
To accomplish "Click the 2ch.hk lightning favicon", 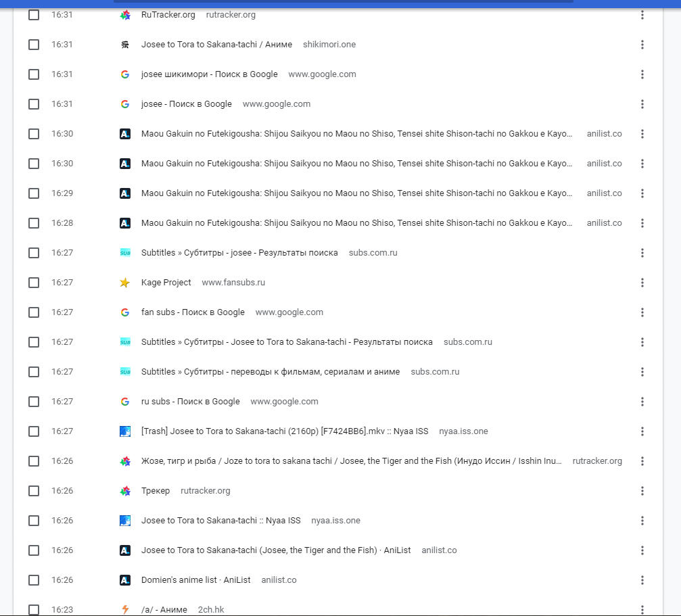I will pos(125,610).
